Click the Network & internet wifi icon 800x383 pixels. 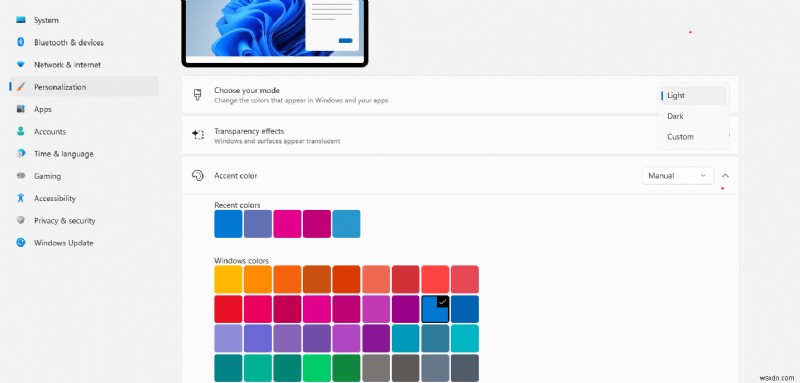[20, 65]
